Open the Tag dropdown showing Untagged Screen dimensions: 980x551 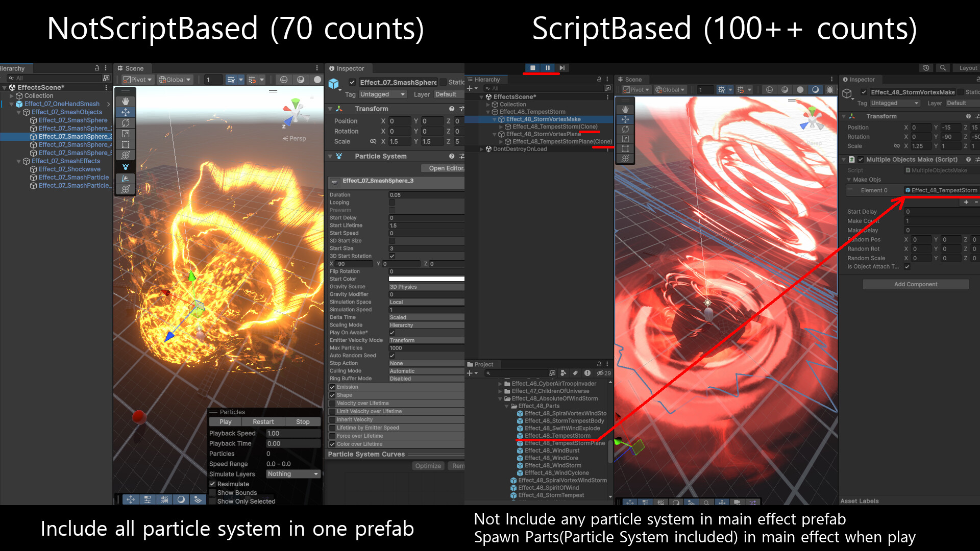coord(383,94)
